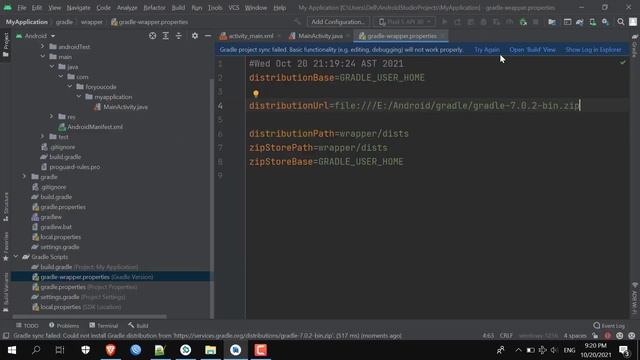
Task: Click the green inspection checkmark in editor
Action: (x=623, y=62)
